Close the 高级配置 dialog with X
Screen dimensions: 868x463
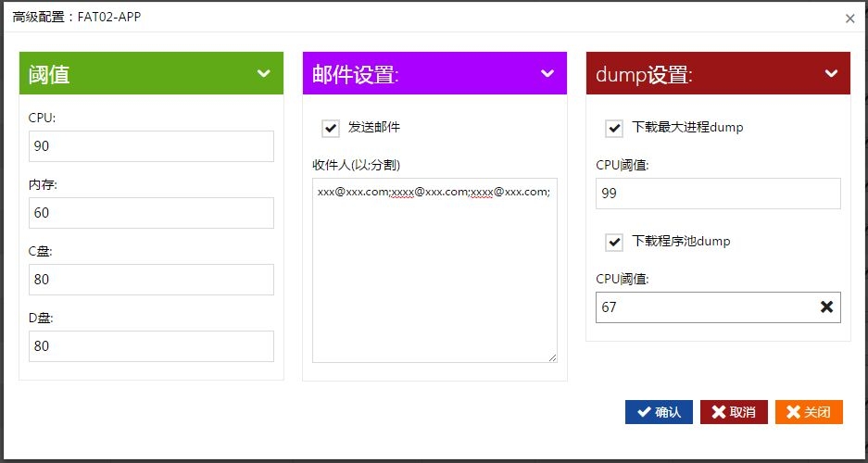click(850, 19)
